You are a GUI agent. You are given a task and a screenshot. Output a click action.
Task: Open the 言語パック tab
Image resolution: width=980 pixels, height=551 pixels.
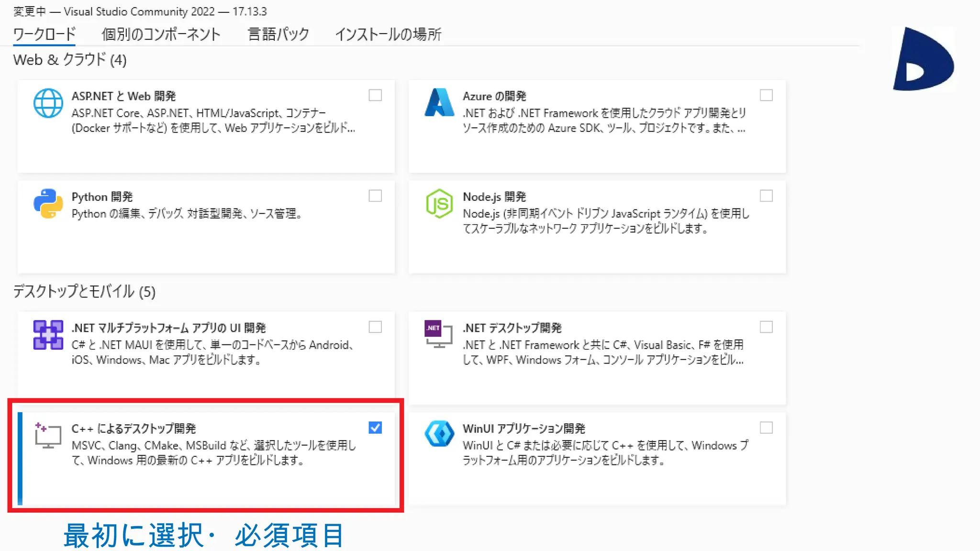click(x=278, y=34)
